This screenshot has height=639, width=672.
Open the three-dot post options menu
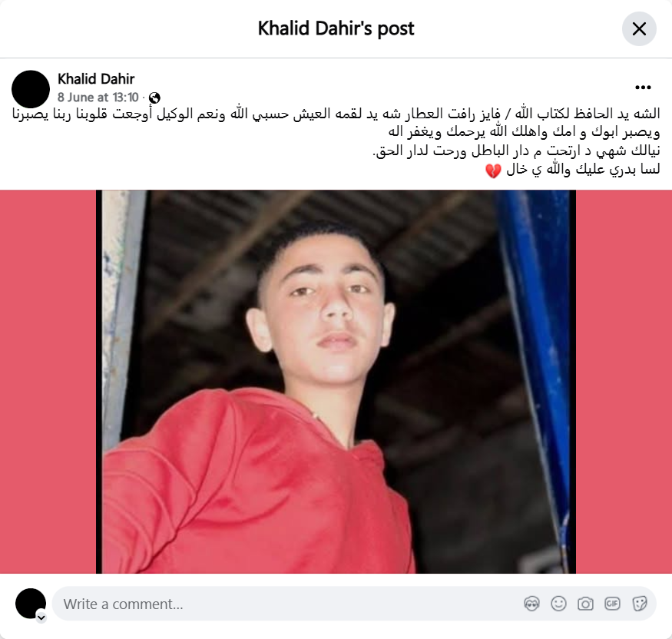(643, 88)
